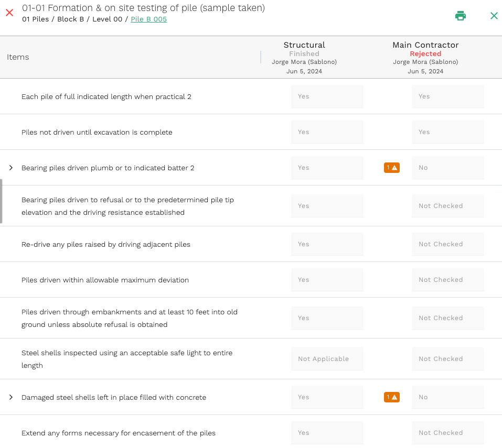Click the warning badge on bearing piles row
This screenshot has width=502, height=448.
point(391,167)
